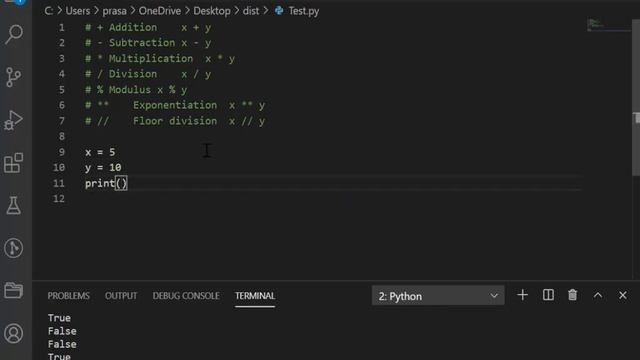Create a new terminal with plus icon

522,295
